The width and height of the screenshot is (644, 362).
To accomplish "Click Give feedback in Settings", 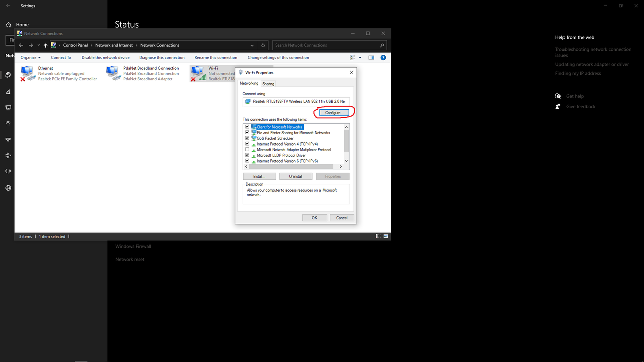I will coord(581,107).
